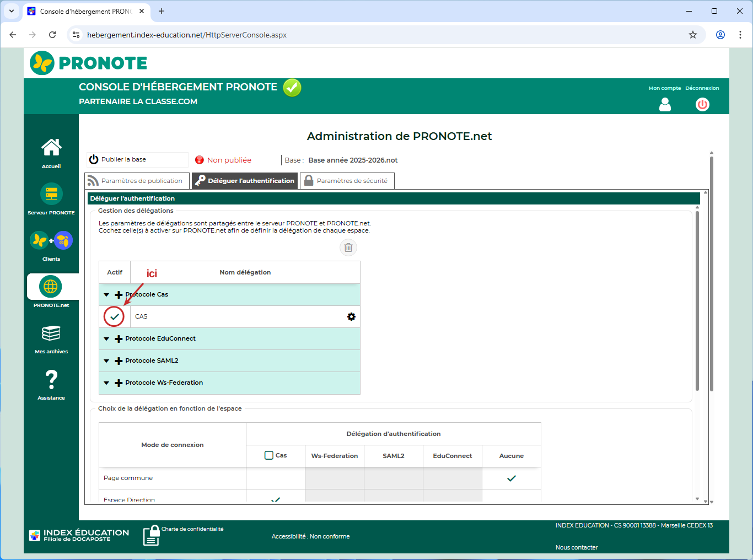The height and width of the screenshot is (560, 753).
Task: Select the Console d'hébergement browser tab
Action: point(85,11)
